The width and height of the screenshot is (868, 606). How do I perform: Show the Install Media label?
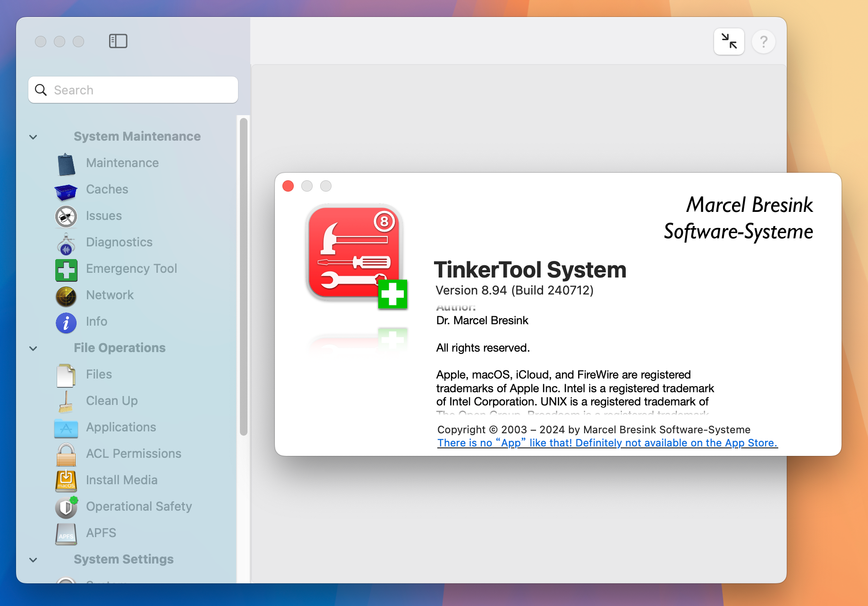(x=122, y=480)
